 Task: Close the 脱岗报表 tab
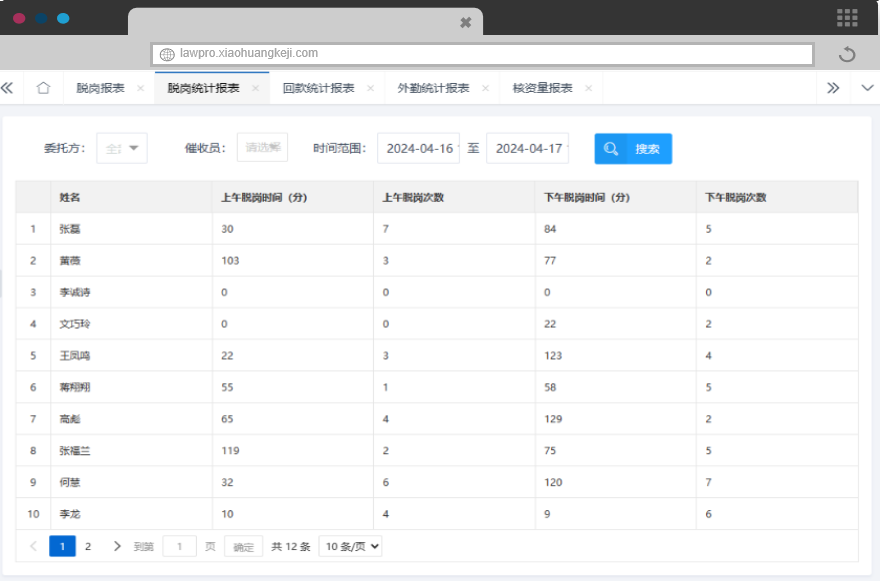(140, 88)
